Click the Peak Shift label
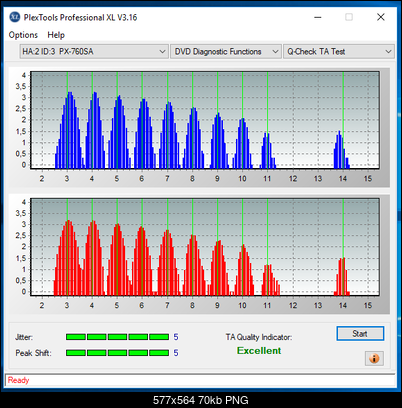The width and height of the screenshot is (402, 408). (33, 353)
